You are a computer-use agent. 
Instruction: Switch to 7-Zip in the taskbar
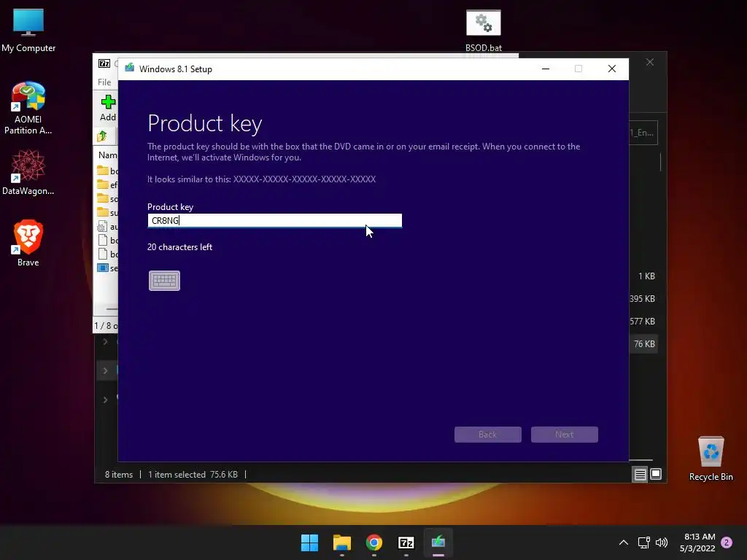point(406,542)
